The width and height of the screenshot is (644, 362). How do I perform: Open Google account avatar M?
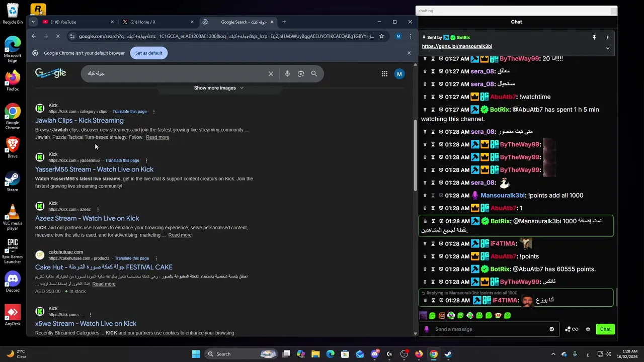tap(399, 74)
